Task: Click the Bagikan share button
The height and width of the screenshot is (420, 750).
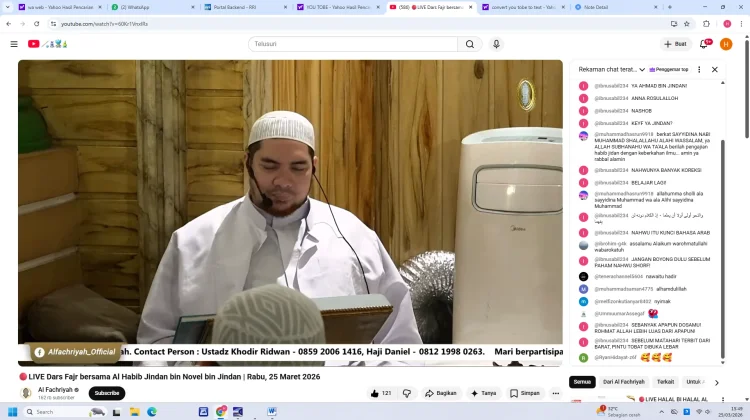Action: [x=441, y=393]
